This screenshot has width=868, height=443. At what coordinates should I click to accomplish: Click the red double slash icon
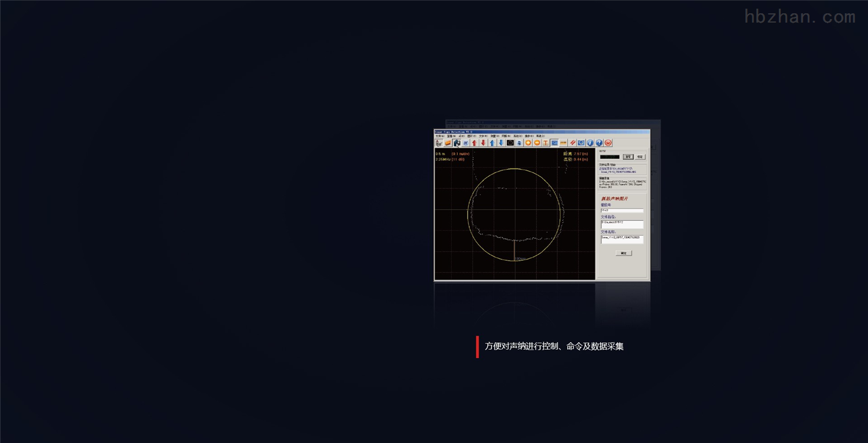[572, 143]
